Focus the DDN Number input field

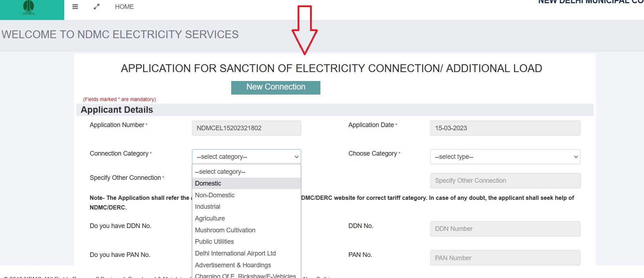pos(505,229)
